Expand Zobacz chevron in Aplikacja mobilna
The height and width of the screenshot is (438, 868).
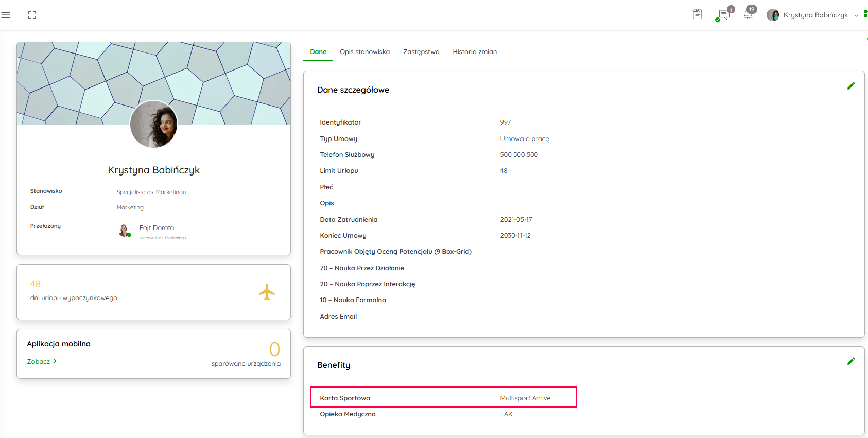tap(55, 361)
